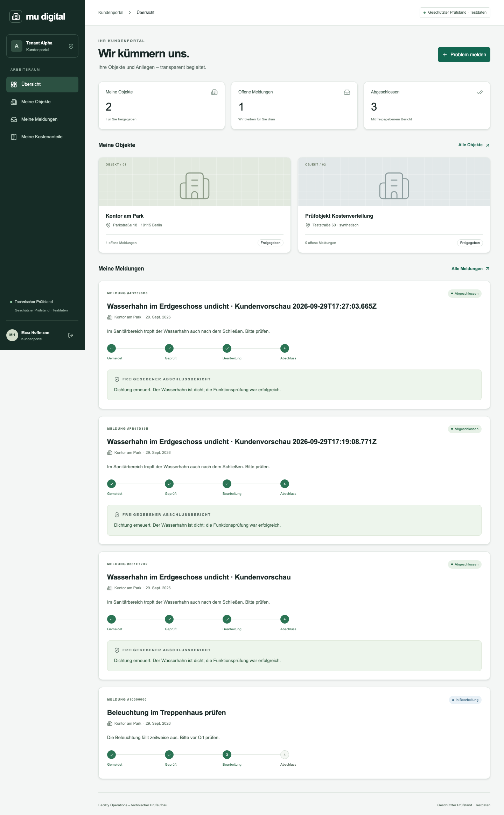Open the Alle Objekte link
Image resolution: width=504 pixels, height=815 pixels.
click(474, 145)
